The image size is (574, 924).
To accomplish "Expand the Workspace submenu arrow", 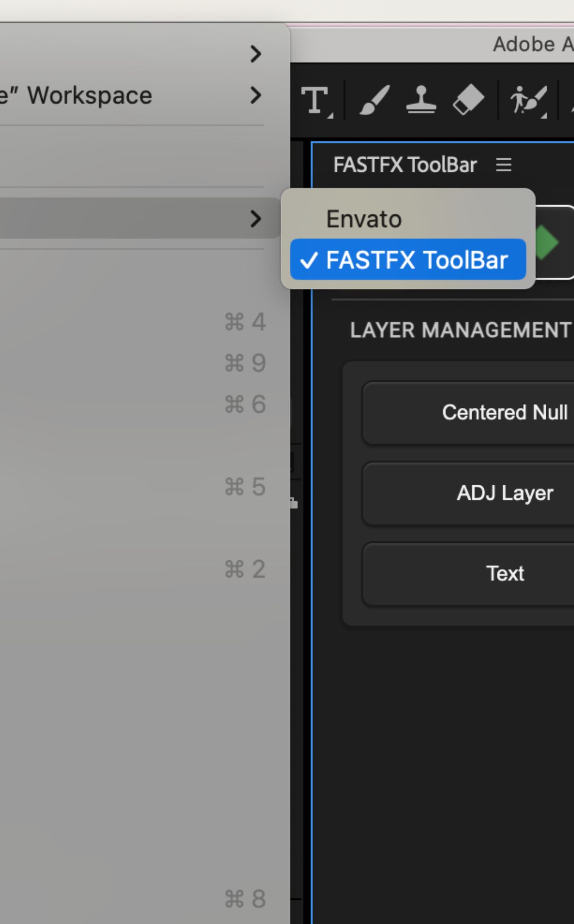I will point(256,95).
